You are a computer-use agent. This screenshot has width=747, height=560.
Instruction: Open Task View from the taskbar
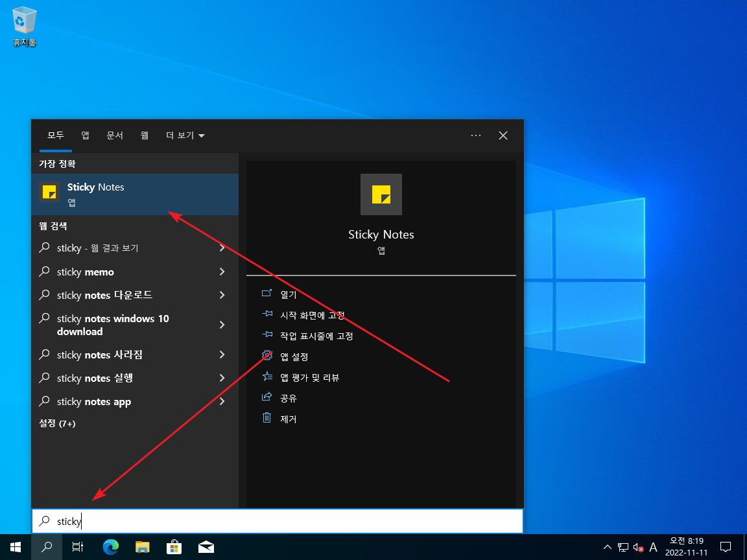tap(78, 547)
